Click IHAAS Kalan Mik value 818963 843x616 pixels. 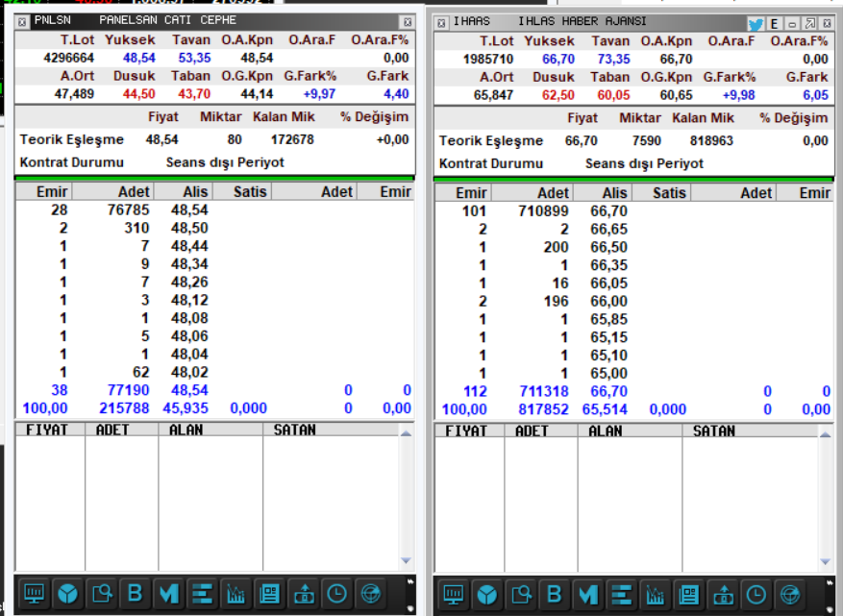coord(712,141)
